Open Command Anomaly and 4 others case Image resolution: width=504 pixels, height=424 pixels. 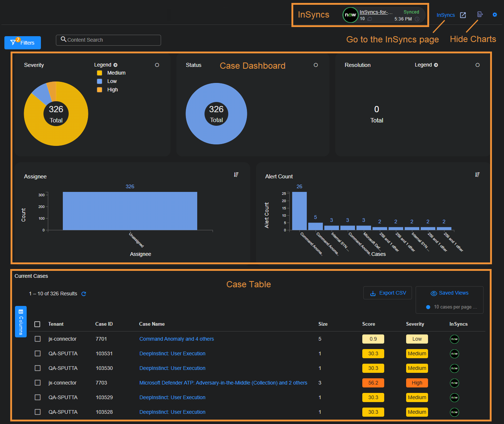click(176, 339)
